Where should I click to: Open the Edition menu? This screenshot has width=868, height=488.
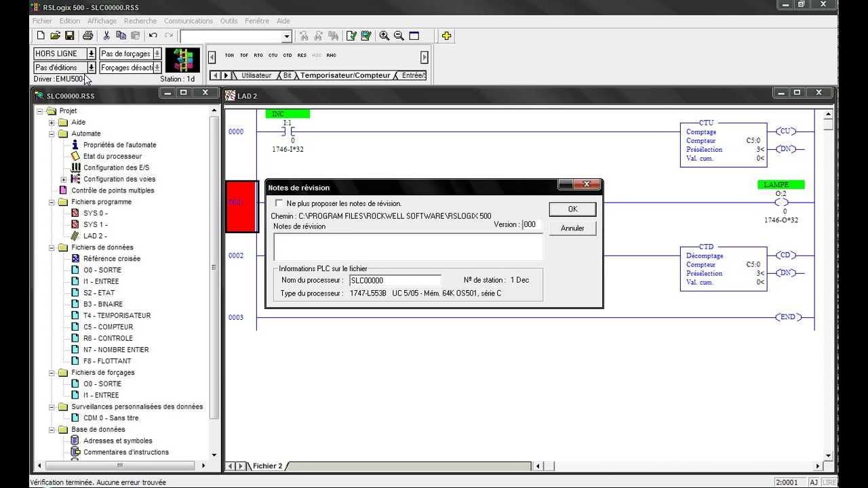coord(69,21)
